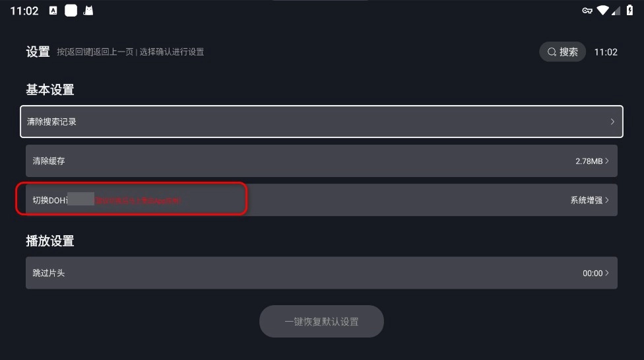Expand the 清除缓存 2.78MB chevron
644x360 pixels.
tap(606, 161)
